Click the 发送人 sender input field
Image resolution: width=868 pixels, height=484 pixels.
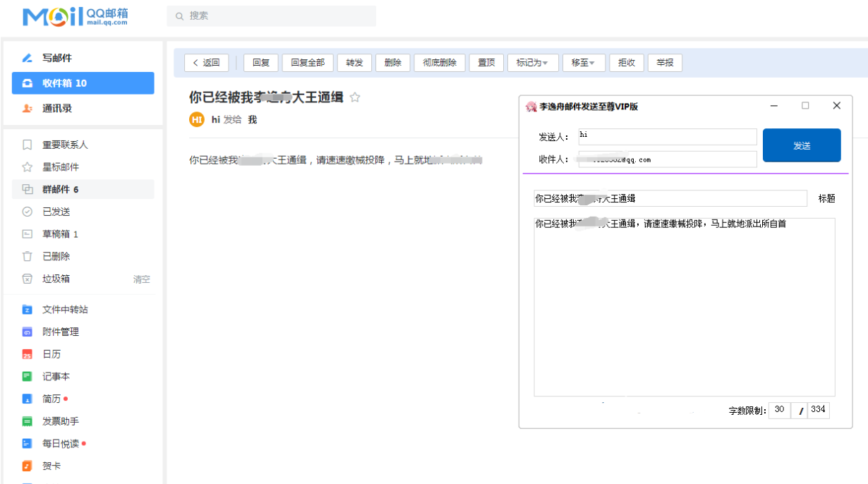667,137
